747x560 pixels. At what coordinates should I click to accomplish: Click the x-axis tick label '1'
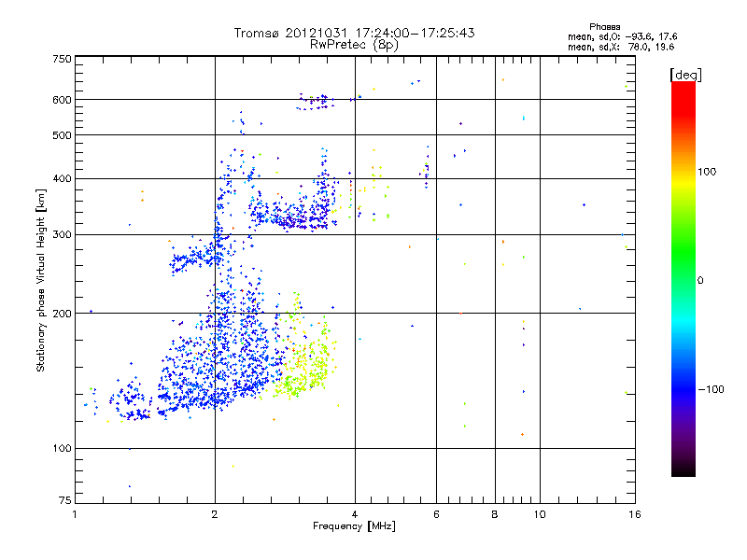(x=75, y=514)
